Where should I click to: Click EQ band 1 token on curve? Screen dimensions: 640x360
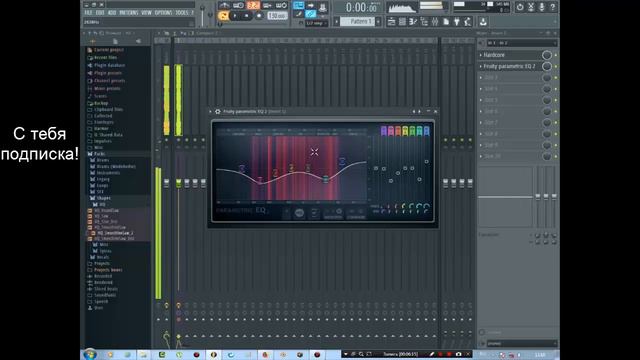[242, 168]
